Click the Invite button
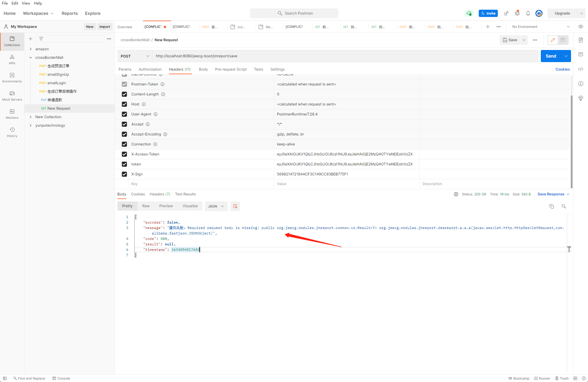This screenshot has height=382, width=588. (x=488, y=13)
